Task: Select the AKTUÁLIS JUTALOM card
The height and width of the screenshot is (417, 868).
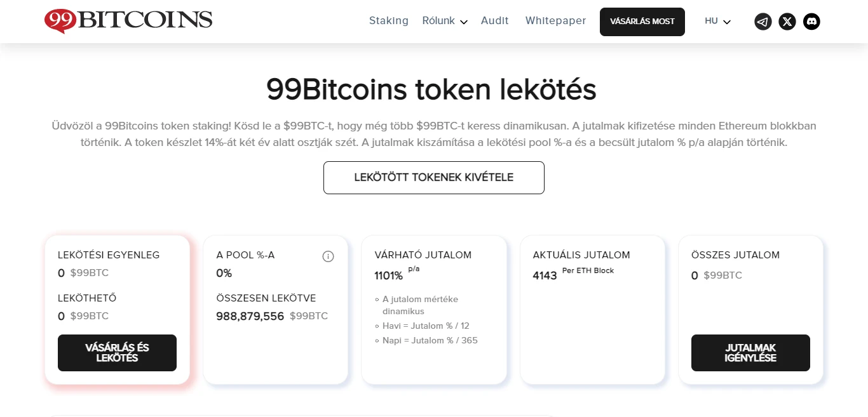Action: coord(592,310)
